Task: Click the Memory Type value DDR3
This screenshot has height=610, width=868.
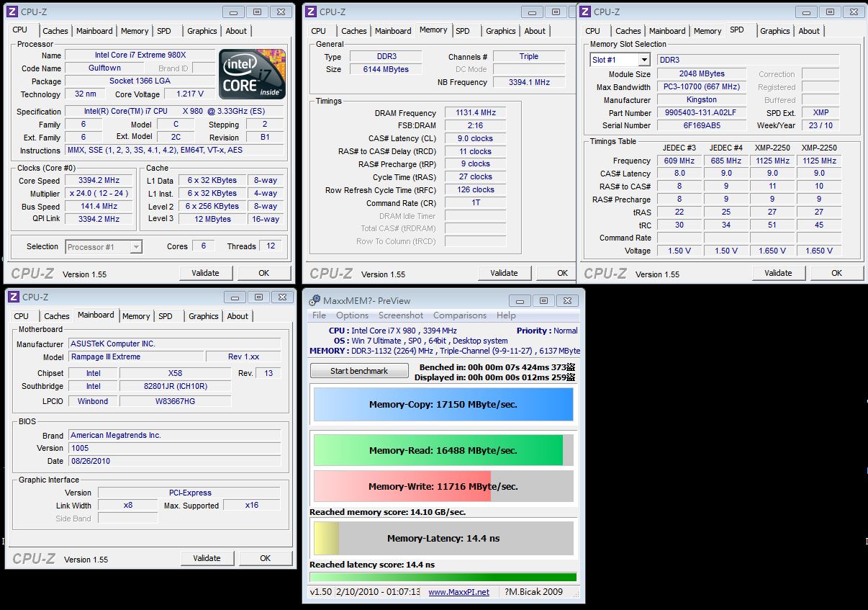Action: [386, 57]
